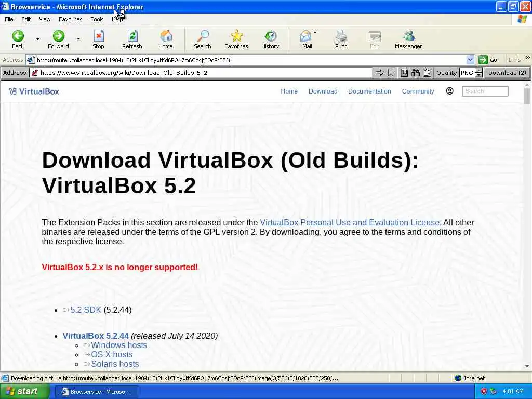Click the IE Forward arrow icon
This screenshot has width=532, height=399.
pos(58,36)
